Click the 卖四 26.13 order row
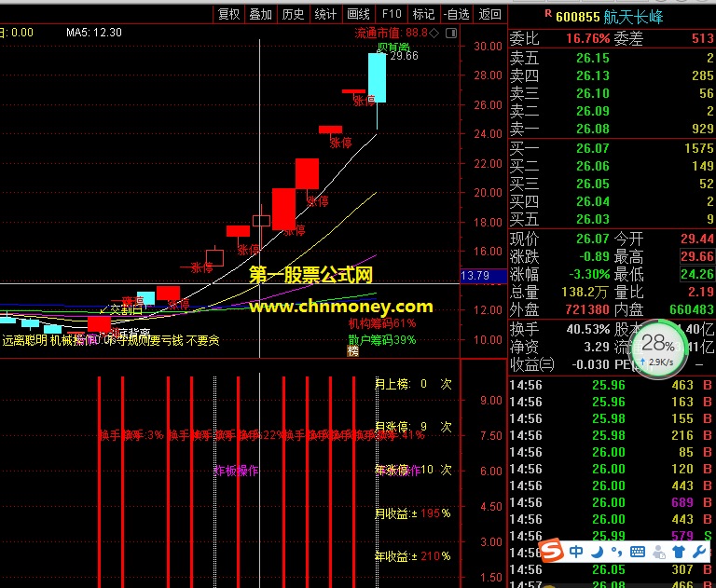716x588 pixels. coord(612,75)
